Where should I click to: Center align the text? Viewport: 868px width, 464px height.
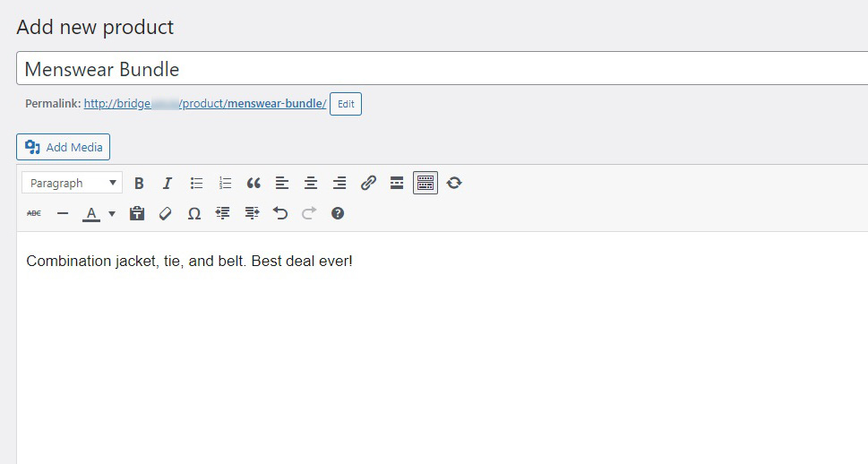(x=311, y=183)
